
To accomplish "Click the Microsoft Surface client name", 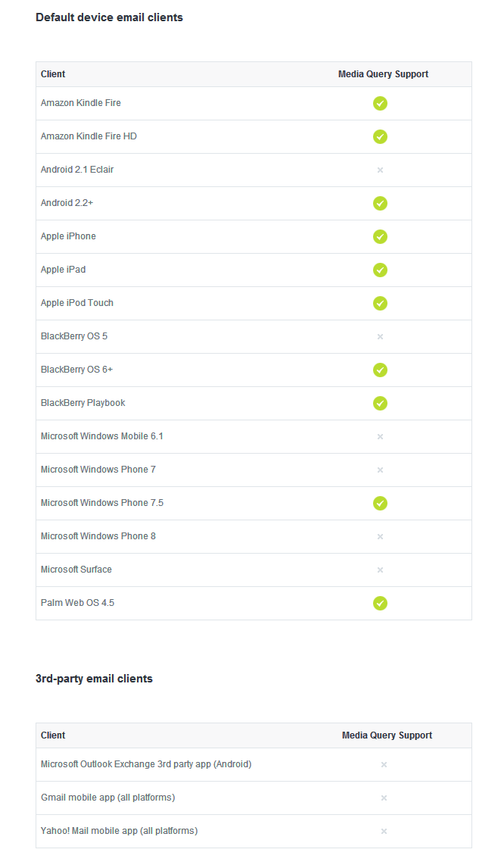I will 76,570.
